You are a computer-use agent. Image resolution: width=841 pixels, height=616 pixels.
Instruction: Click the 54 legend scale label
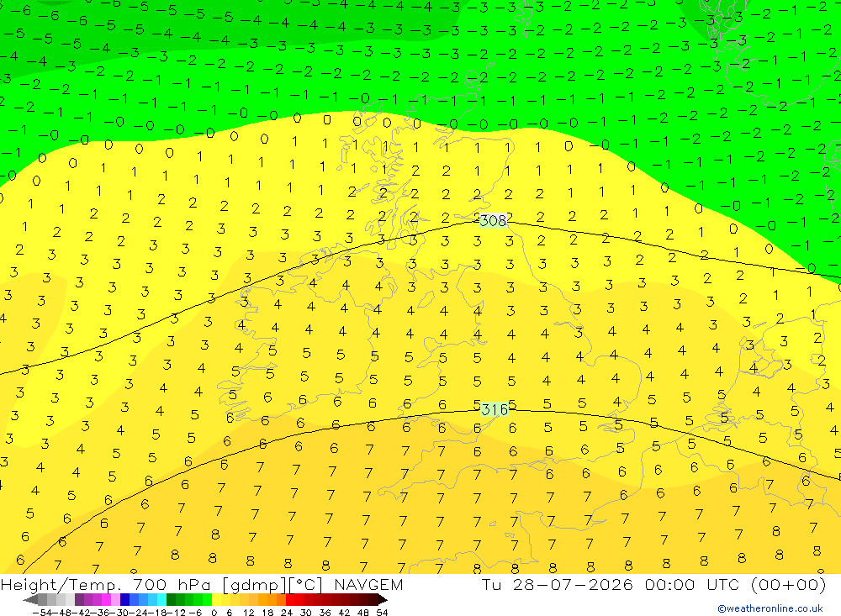(x=382, y=613)
